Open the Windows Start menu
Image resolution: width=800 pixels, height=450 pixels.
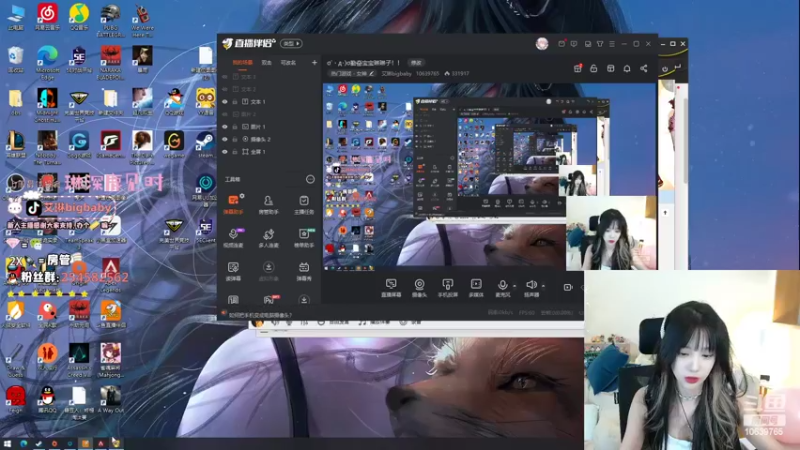click(x=7, y=444)
